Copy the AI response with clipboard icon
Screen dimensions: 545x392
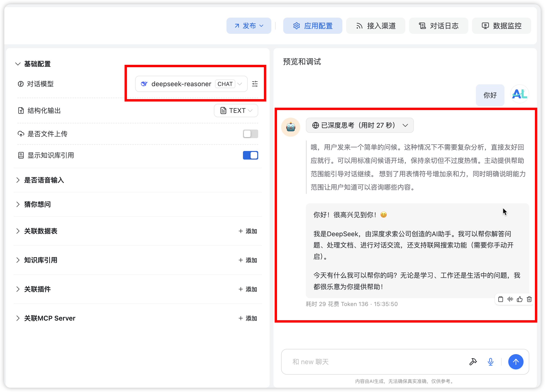click(501, 299)
